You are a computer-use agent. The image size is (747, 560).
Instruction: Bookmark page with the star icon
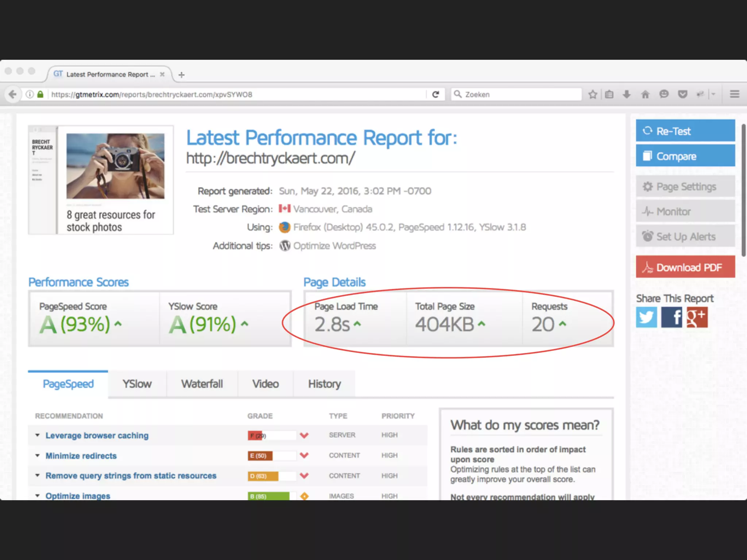[x=593, y=94]
